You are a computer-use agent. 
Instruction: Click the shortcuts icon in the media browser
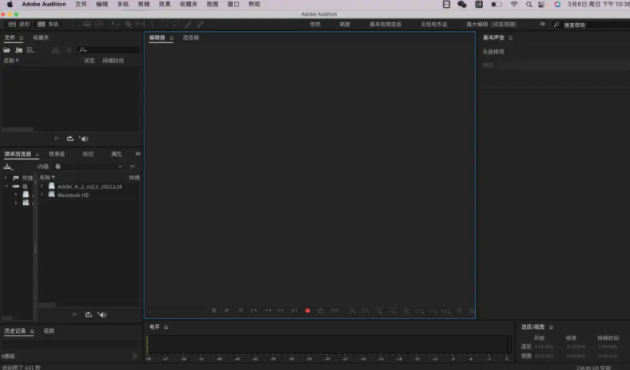[x=8, y=167]
